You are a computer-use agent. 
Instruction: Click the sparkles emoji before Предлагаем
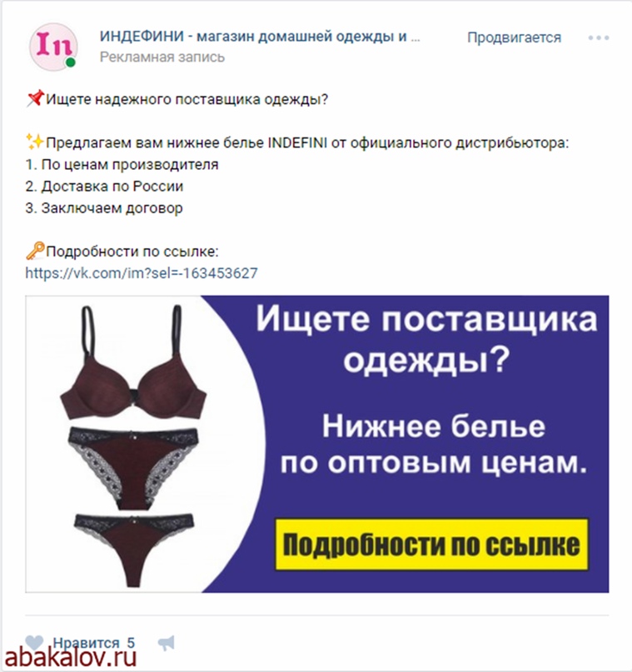[35, 142]
